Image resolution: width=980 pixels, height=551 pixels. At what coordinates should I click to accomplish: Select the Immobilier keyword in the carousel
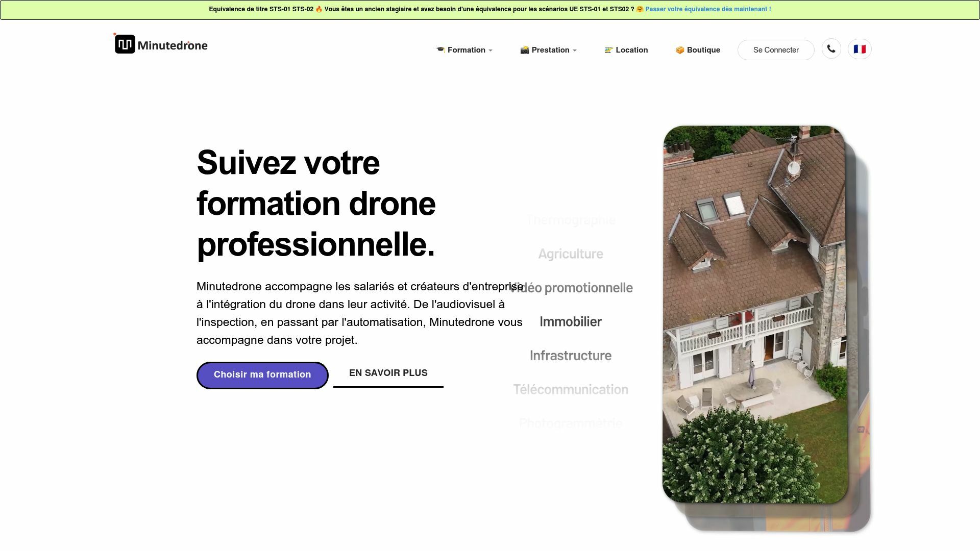(571, 321)
